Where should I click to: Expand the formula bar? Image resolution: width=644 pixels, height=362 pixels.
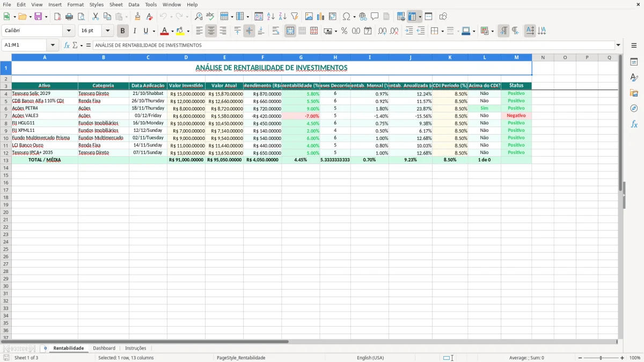pyautogui.click(x=618, y=45)
